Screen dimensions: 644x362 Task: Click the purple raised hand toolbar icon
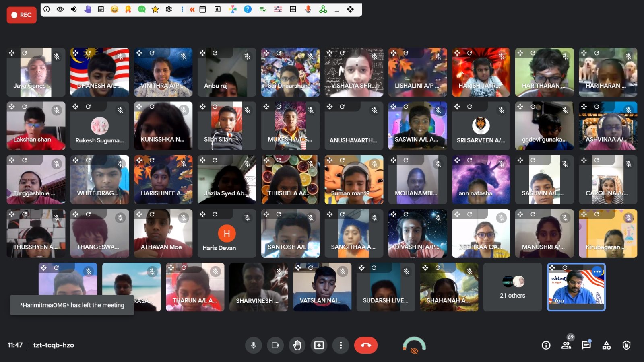pyautogui.click(x=87, y=9)
